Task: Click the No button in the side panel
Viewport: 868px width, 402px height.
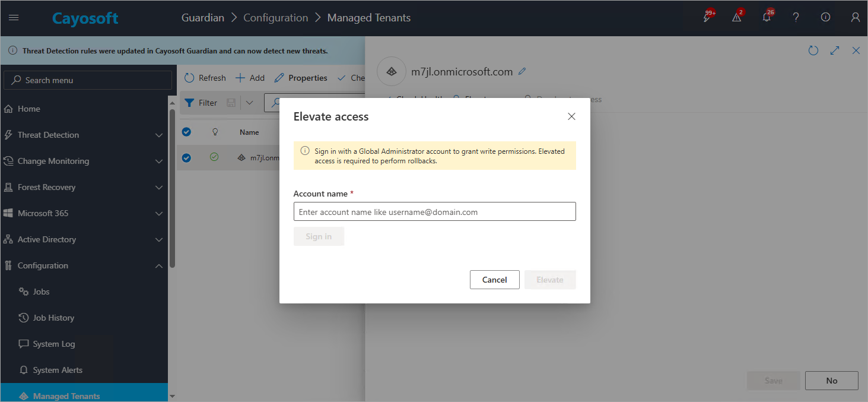Action: tap(832, 381)
